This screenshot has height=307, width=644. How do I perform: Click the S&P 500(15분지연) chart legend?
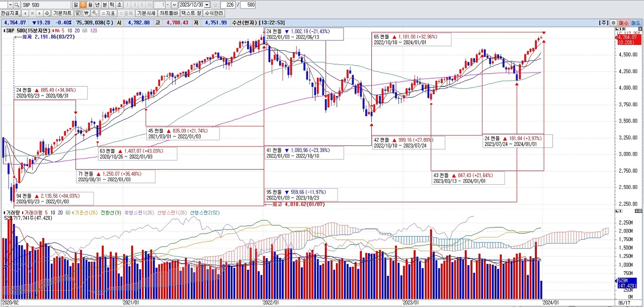click(x=27, y=31)
